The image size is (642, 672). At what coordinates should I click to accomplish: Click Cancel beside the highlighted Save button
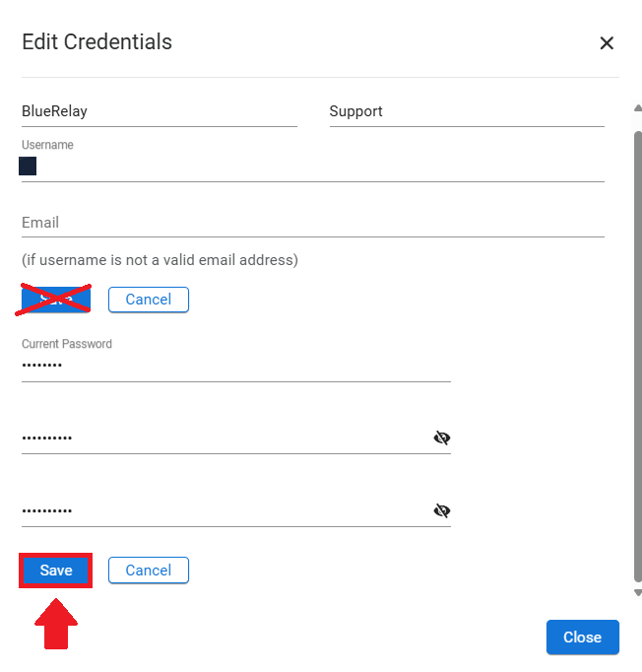[149, 570]
